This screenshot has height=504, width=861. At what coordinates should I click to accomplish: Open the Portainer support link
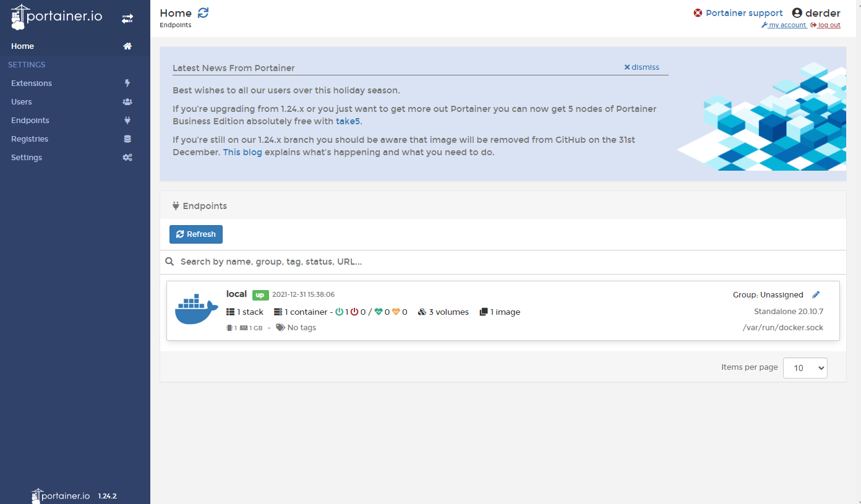click(x=744, y=13)
